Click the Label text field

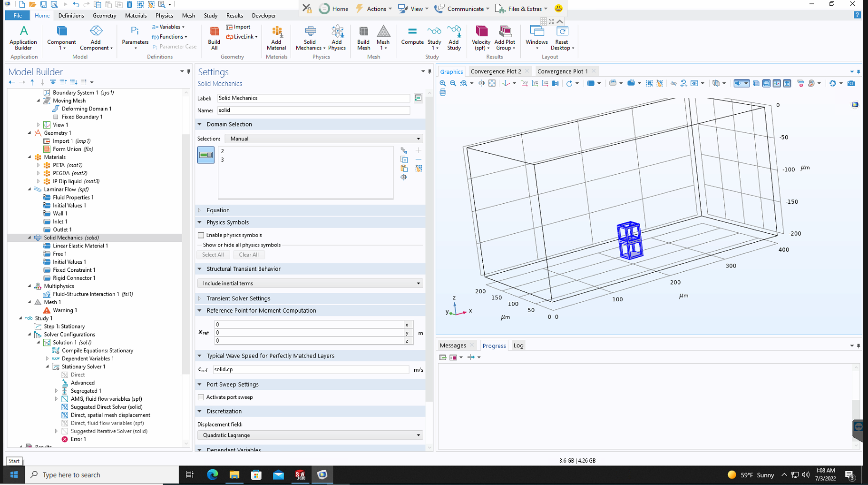(313, 98)
